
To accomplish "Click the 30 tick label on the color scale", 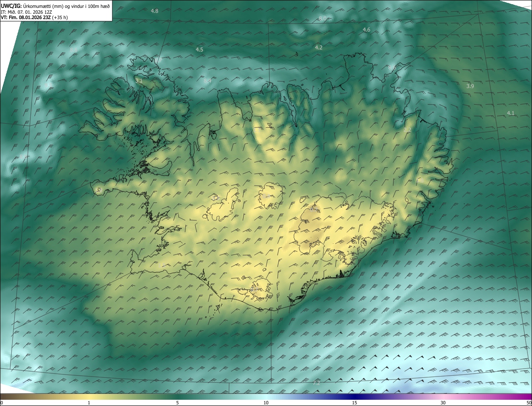I will [443, 403].
